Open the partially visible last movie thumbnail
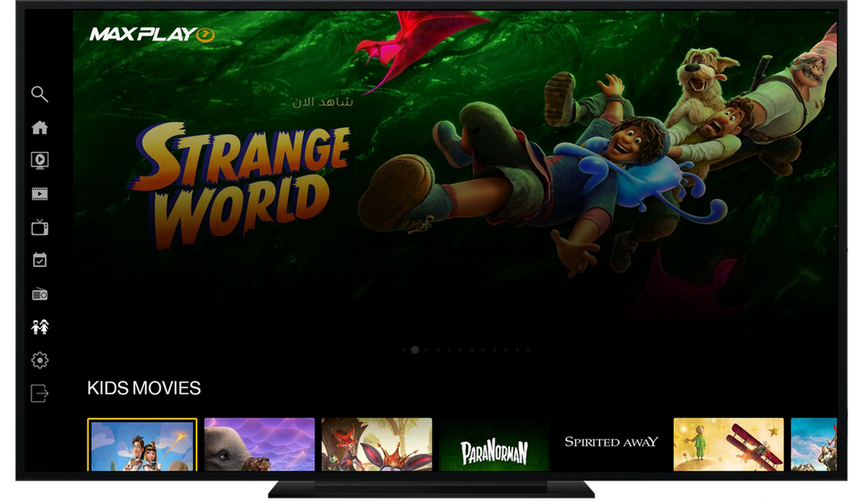This screenshot has width=868, height=502. coord(814,444)
